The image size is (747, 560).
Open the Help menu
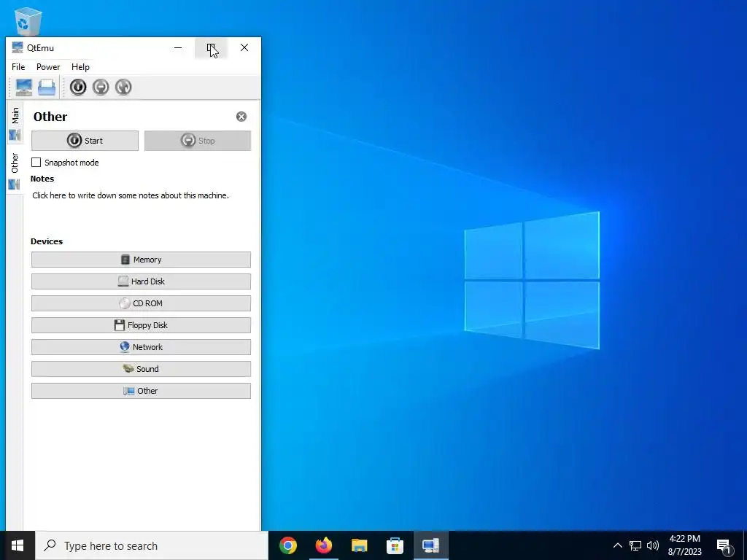(80, 67)
